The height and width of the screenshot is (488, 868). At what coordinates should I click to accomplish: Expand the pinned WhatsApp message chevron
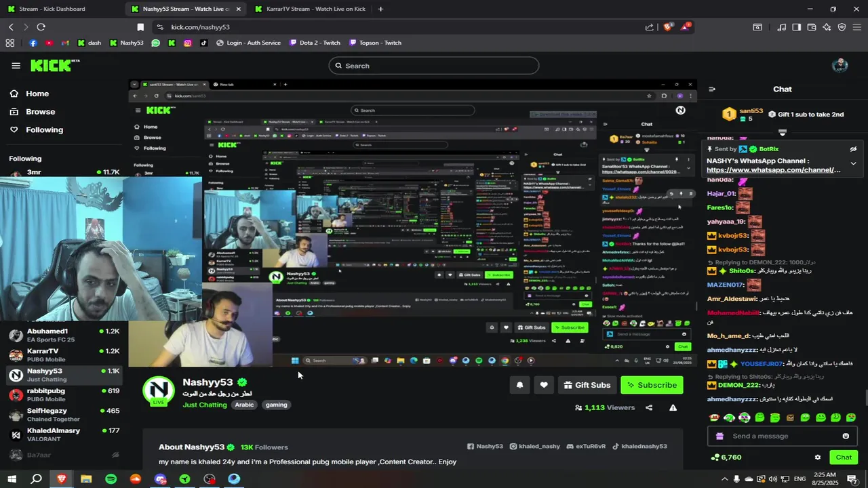(853, 163)
